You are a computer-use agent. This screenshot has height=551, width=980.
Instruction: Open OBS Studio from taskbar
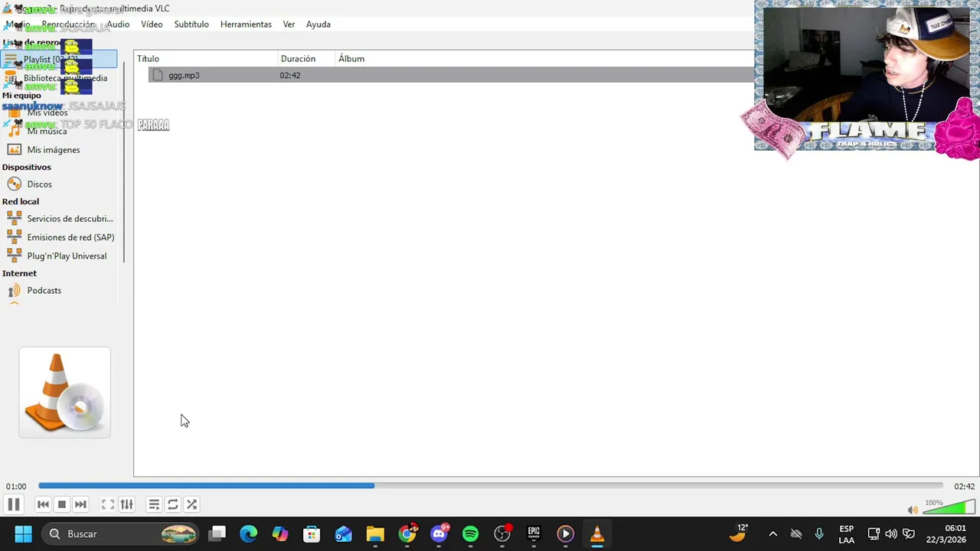502,534
